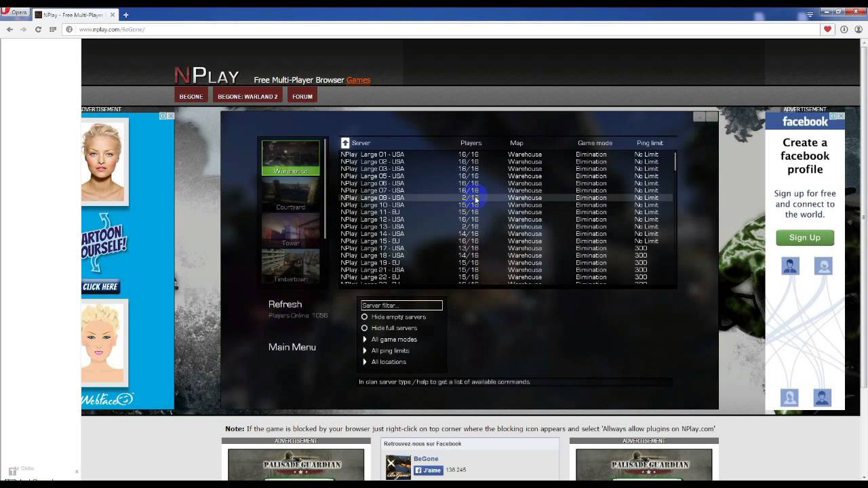Viewport: 868px width, 488px height.
Task: Click the BeGone Facebook page link
Action: [x=425, y=459]
